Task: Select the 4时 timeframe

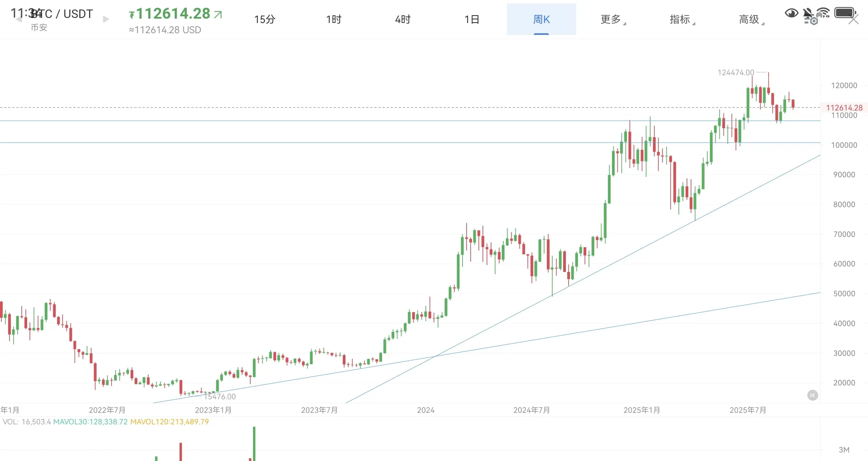Action: click(x=403, y=19)
